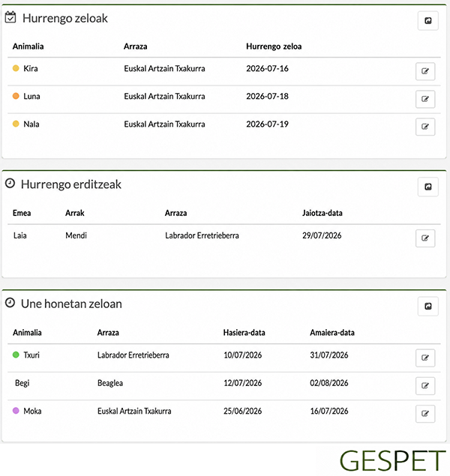Click the clock icon beside Hurrengo erditzeak
Image resolution: width=450 pixels, height=476 pixels.
[10, 184]
